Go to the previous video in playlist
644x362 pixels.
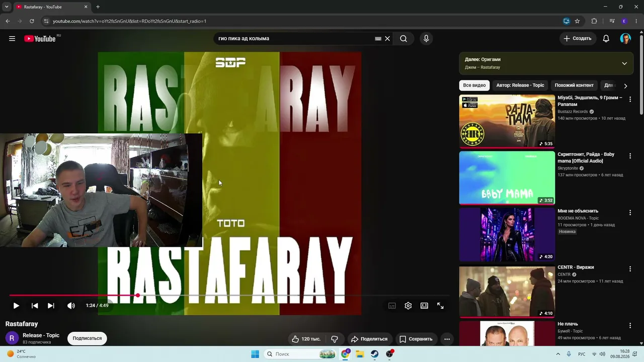[x=35, y=306]
